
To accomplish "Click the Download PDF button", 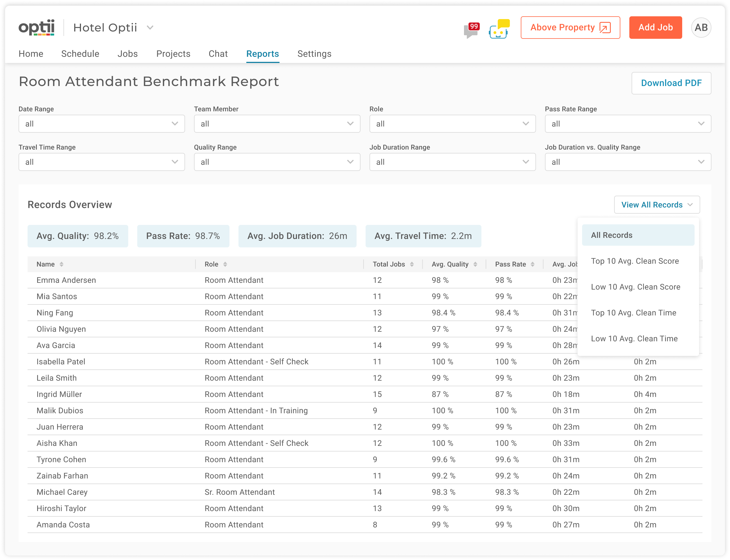I will click(671, 83).
